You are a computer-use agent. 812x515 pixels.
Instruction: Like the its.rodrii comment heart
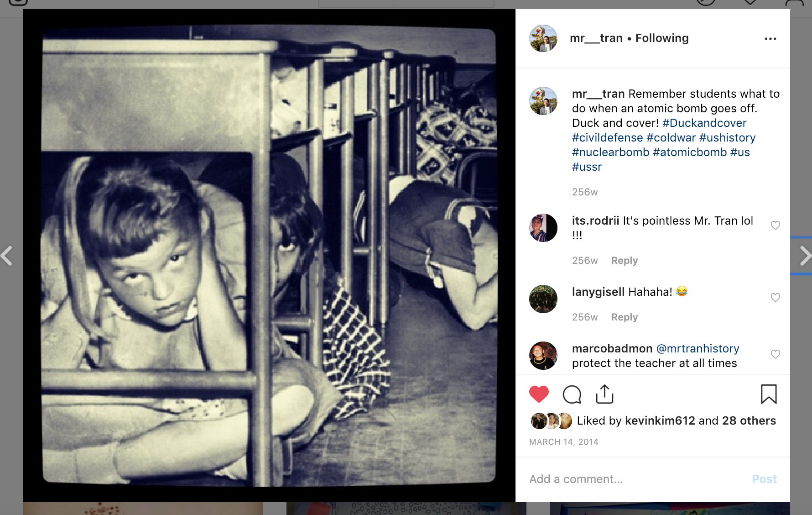(776, 225)
